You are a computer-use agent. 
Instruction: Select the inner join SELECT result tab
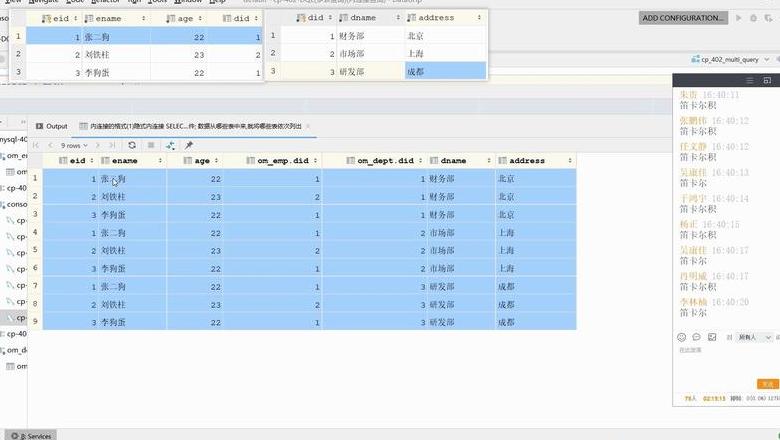point(195,126)
